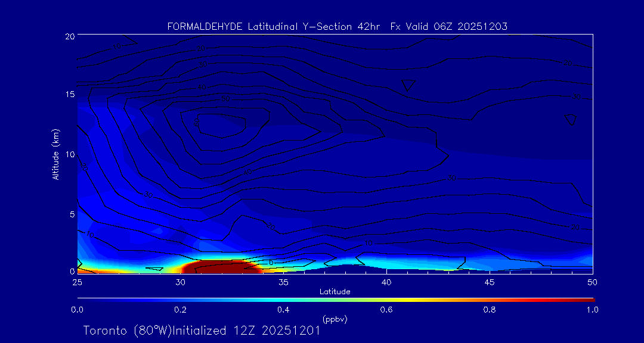Image resolution: width=644 pixels, height=343 pixels.
Task: Click the 20 km altitude tick label
Action: pyautogui.click(x=68, y=36)
